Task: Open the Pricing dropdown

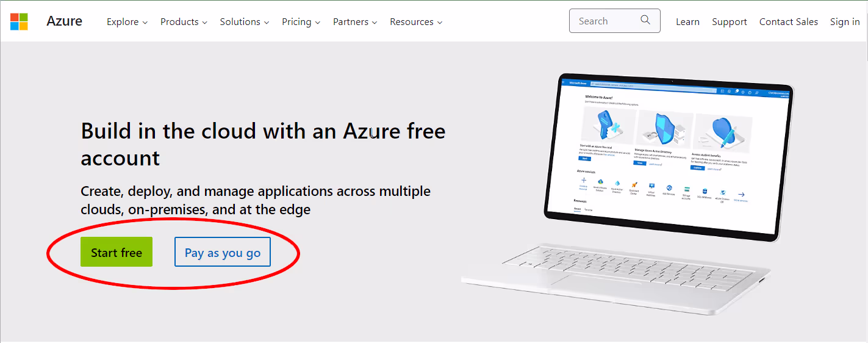Action: tap(301, 21)
